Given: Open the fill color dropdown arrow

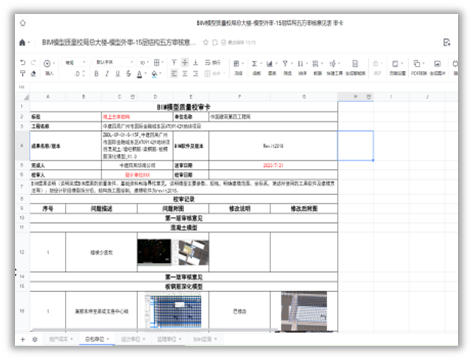Looking at the screenshot, I should (x=160, y=74).
